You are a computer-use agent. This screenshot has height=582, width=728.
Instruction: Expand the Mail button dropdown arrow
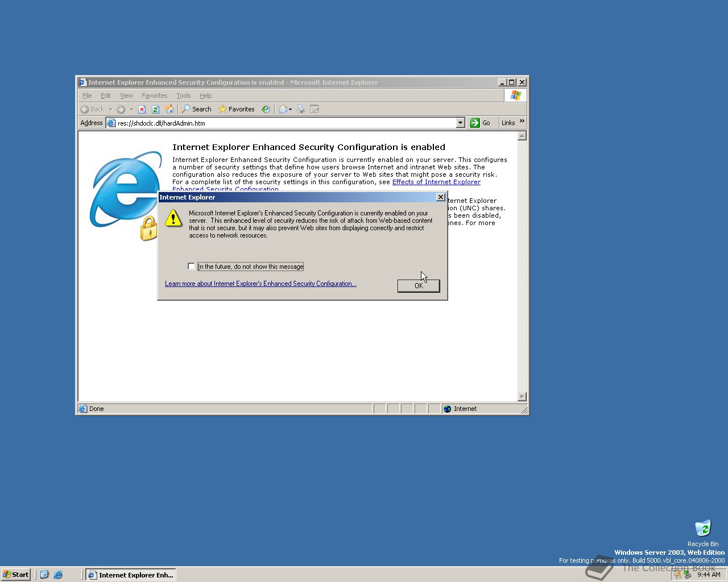point(291,109)
